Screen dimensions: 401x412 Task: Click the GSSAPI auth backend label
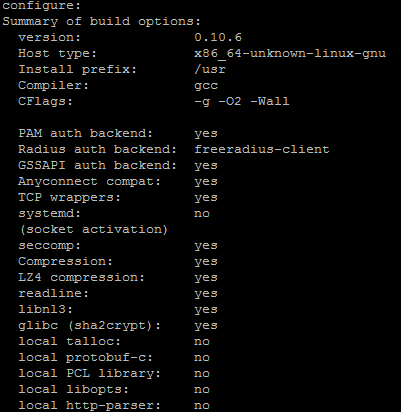pyautogui.click(x=97, y=165)
